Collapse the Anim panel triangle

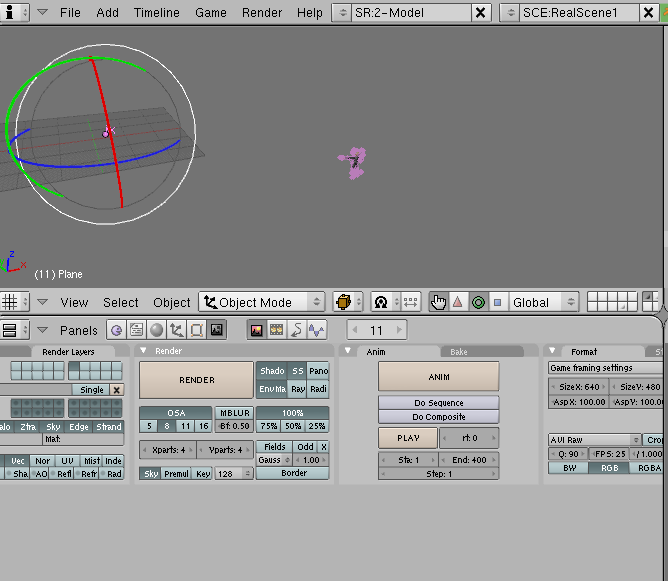click(348, 351)
